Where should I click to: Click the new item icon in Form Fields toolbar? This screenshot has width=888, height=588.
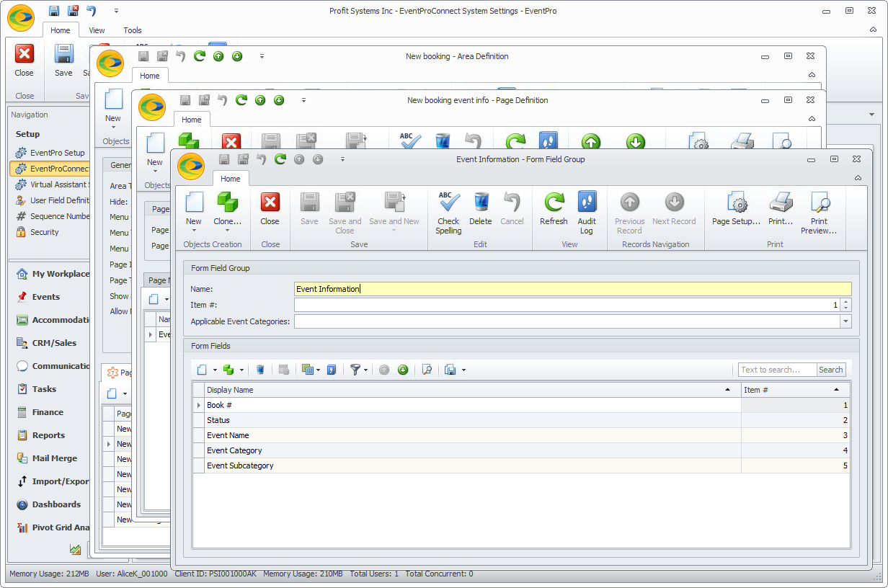[203, 370]
